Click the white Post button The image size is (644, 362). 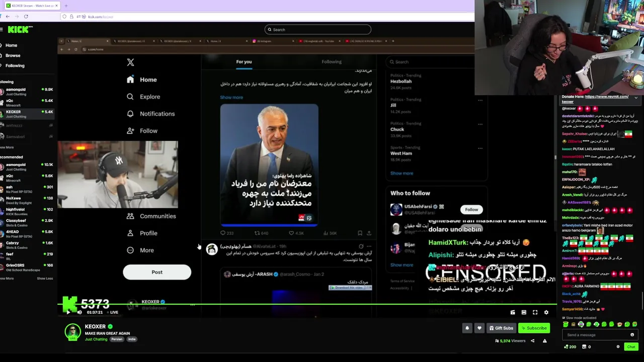[x=157, y=272]
